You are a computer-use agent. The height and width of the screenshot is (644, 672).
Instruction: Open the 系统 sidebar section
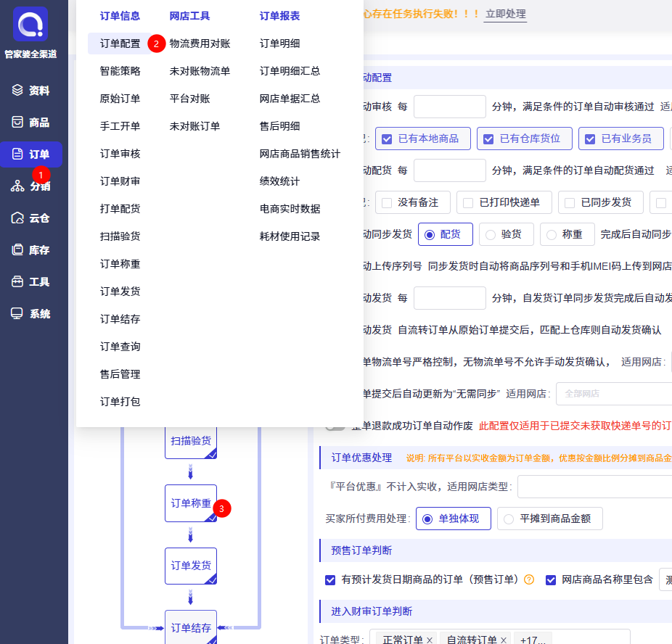coord(31,314)
